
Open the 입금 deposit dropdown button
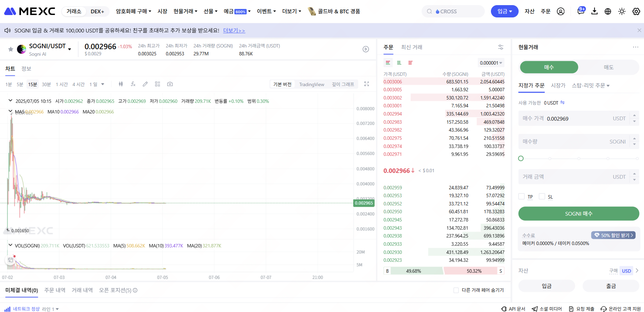pyautogui.click(x=505, y=11)
